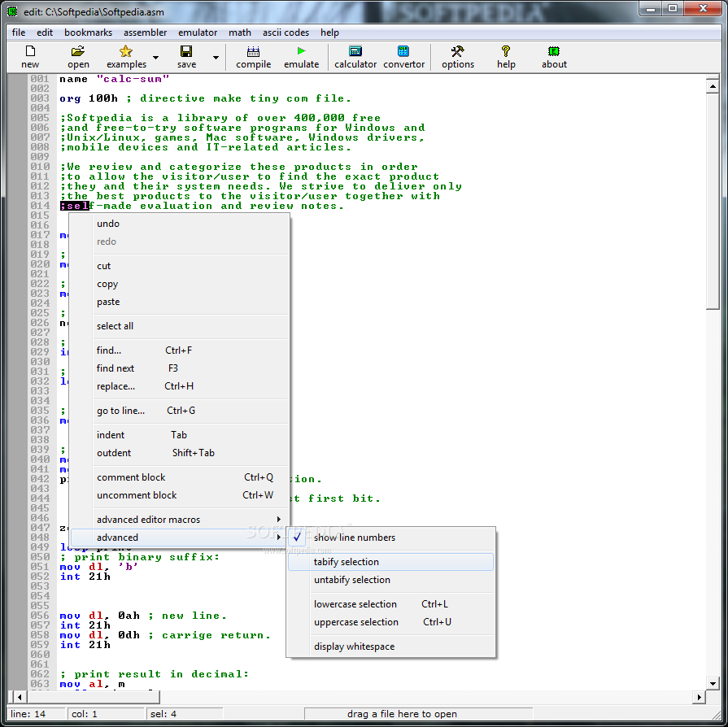Click the '; print binary suffix:' comment
This screenshot has height=727, width=728.
click(140, 557)
